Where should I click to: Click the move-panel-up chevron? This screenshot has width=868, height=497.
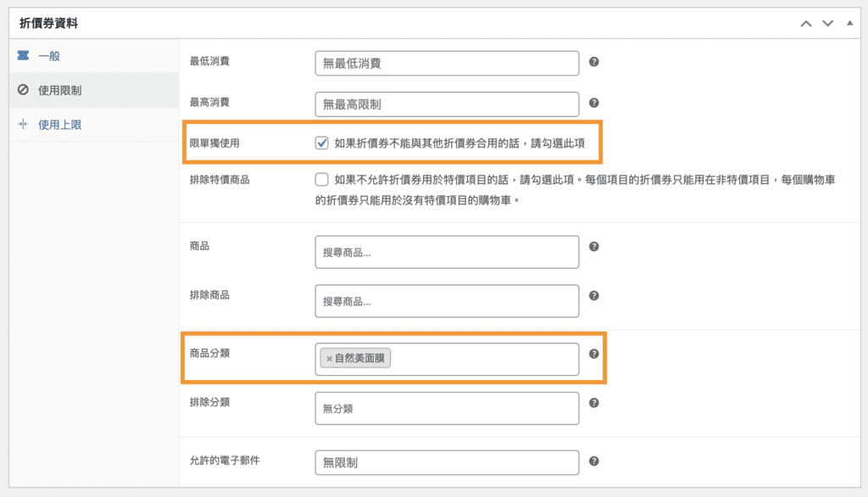coord(806,24)
